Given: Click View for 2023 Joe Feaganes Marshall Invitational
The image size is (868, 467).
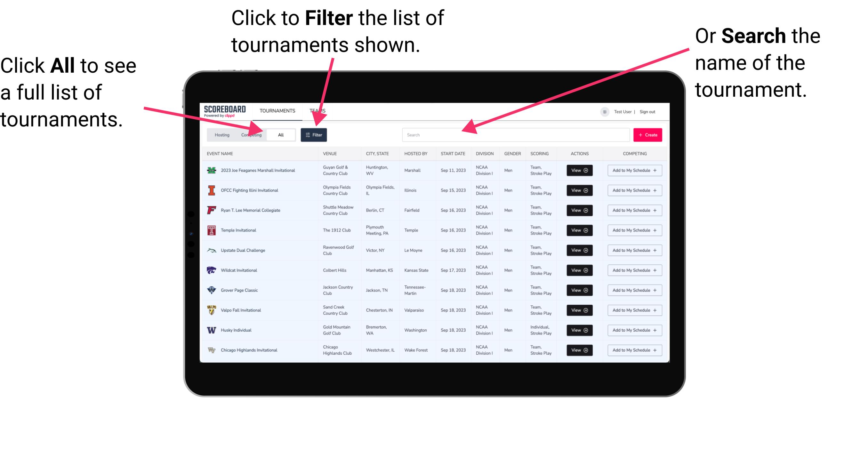Looking at the screenshot, I should 579,170.
